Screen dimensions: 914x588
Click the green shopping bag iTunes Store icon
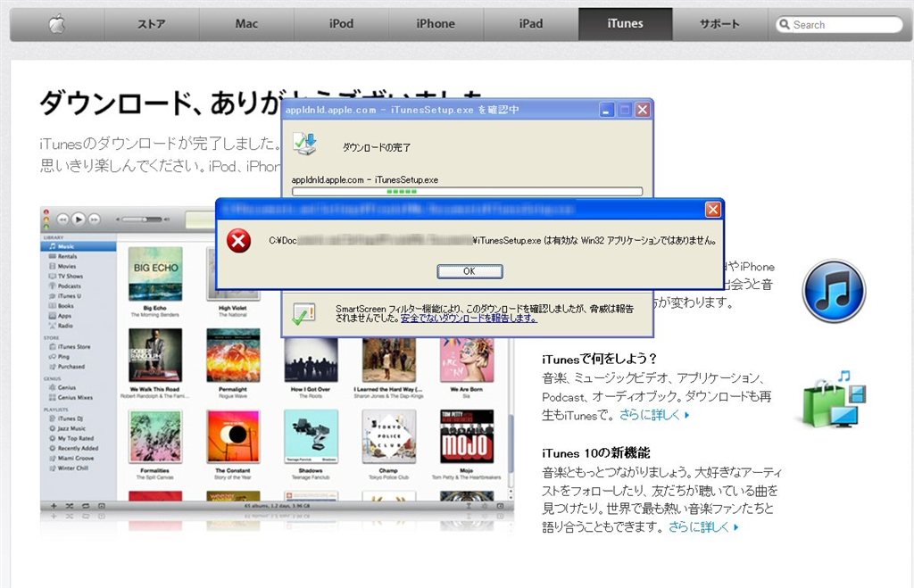coord(833,399)
